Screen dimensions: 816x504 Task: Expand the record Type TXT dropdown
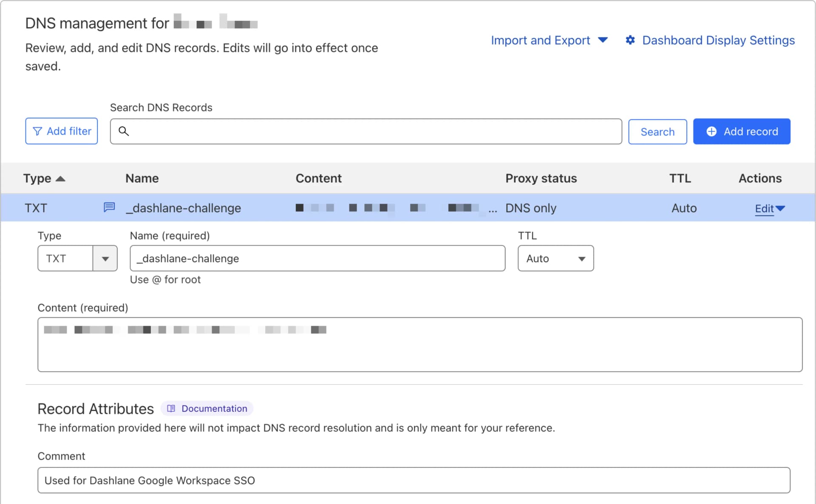click(105, 258)
